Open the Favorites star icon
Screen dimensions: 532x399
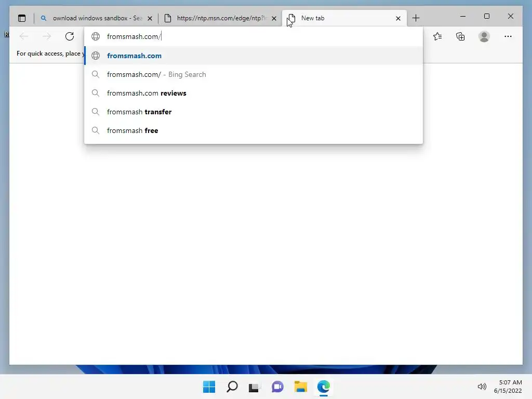click(437, 36)
